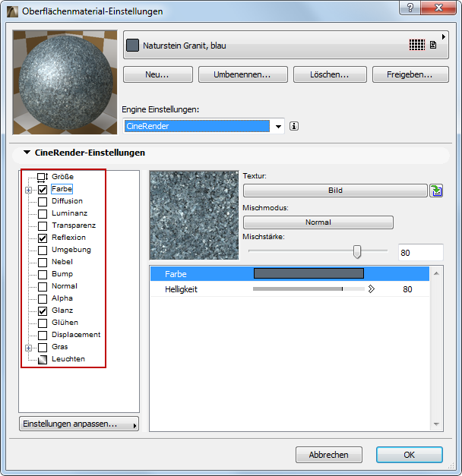Enable the Diffusion channel checkbox
The image size is (462, 476).
point(43,202)
